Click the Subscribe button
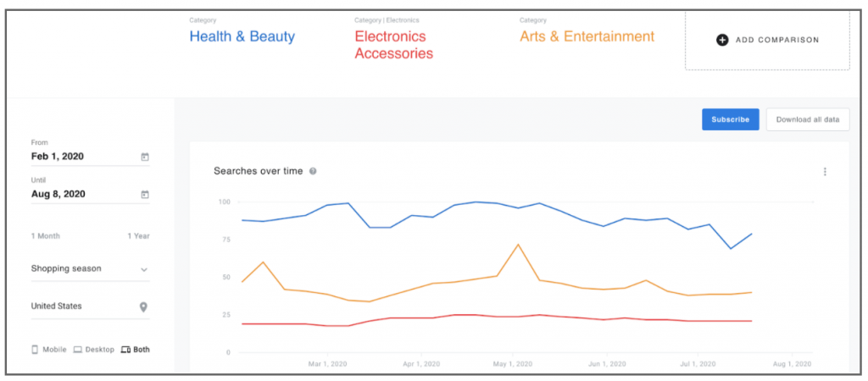This screenshot has width=868, height=381. (x=730, y=119)
